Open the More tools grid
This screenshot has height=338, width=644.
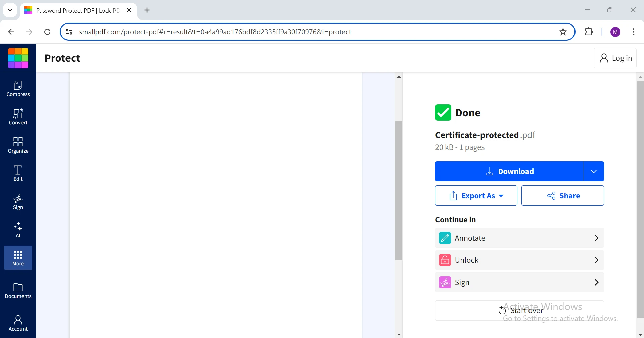pyautogui.click(x=18, y=258)
